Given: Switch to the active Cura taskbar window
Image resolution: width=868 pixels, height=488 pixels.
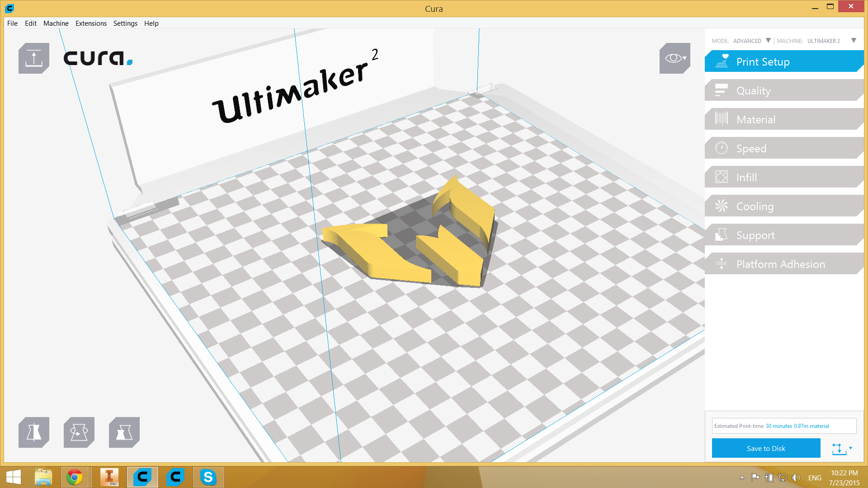Looking at the screenshot, I should coord(142,477).
